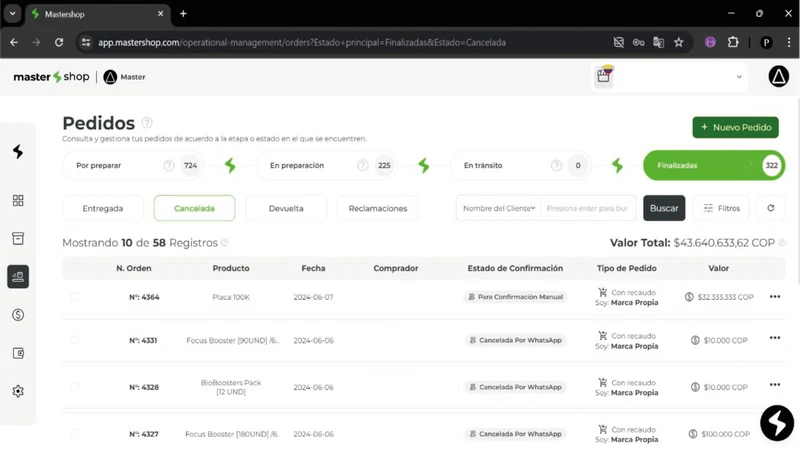Image resolution: width=800 pixels, height=450 pixels.
Task: Click the help icon in En preparación stage
Action: coord(362,165)
